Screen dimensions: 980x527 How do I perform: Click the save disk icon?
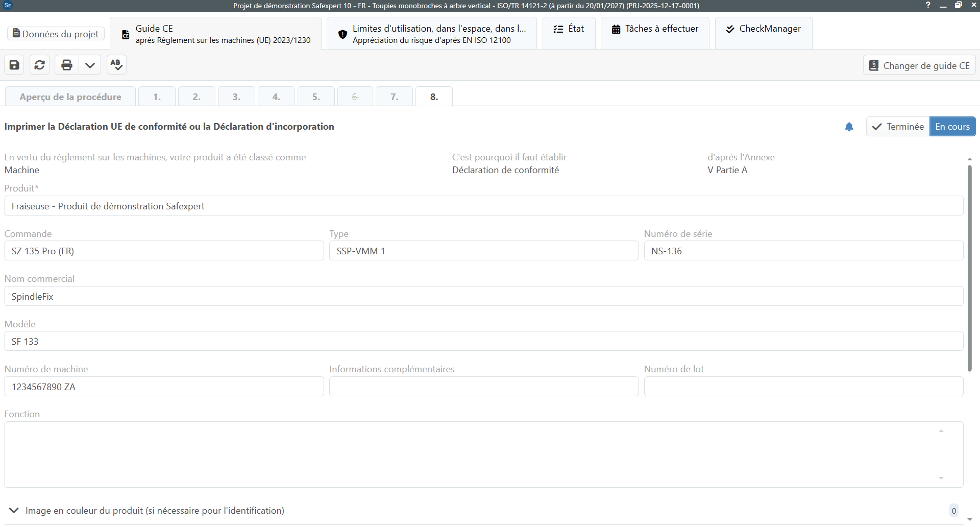point(14,65)
